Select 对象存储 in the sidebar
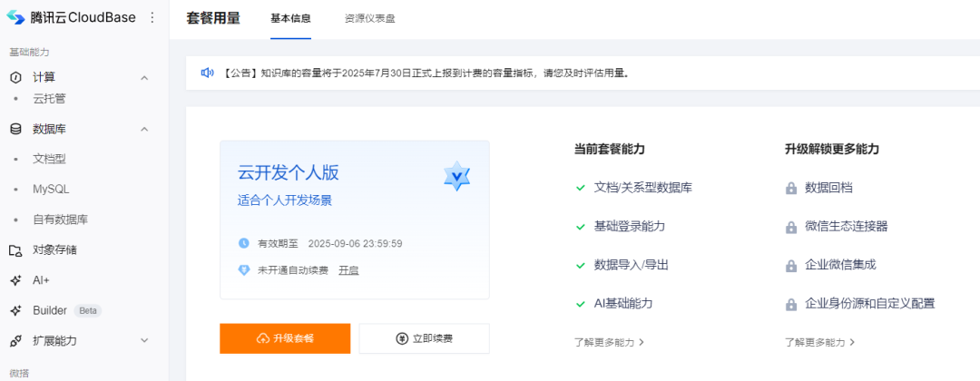This screenshot has width=980, height=381. coord(55,249)
